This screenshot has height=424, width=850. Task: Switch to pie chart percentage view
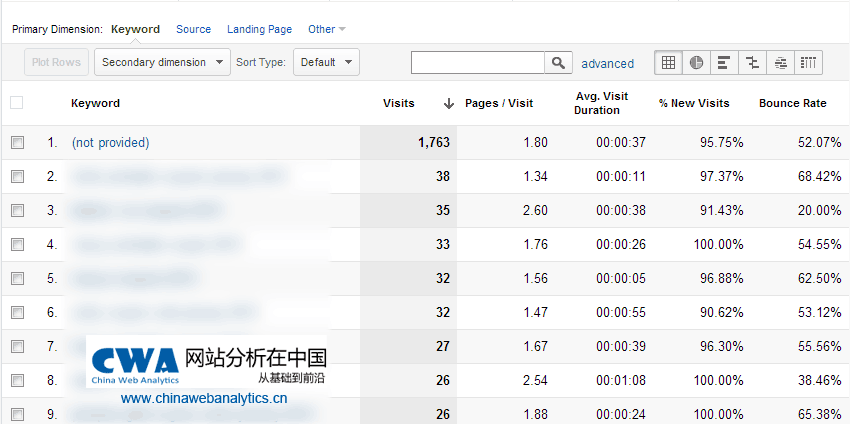696,63
